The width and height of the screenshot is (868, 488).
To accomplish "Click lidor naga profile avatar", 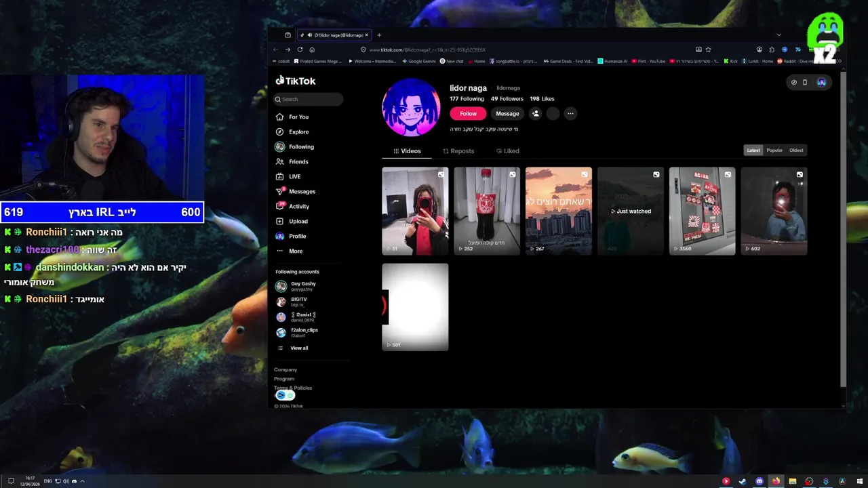I will [411, 108].
